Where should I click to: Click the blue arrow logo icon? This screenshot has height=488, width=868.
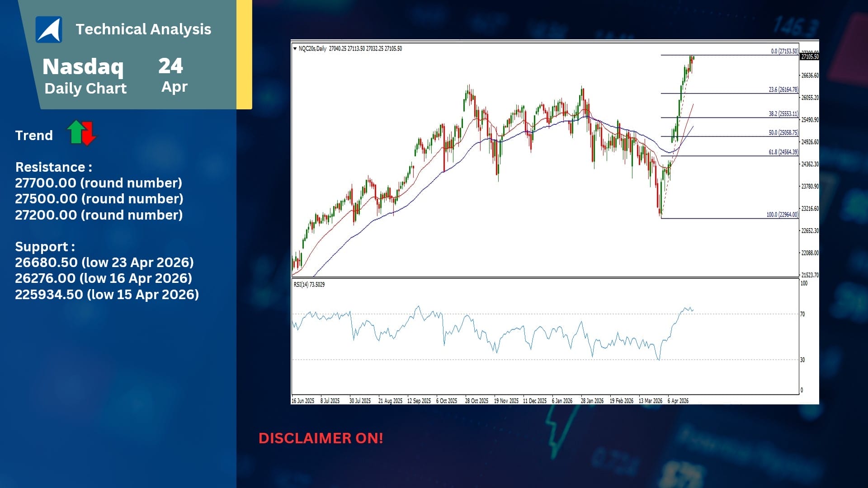49,30
